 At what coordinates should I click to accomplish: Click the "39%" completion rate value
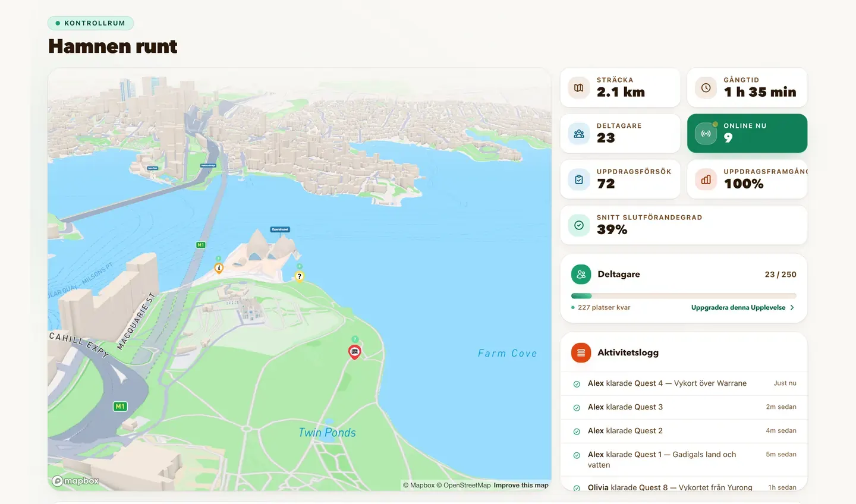[x=612, y=229]
